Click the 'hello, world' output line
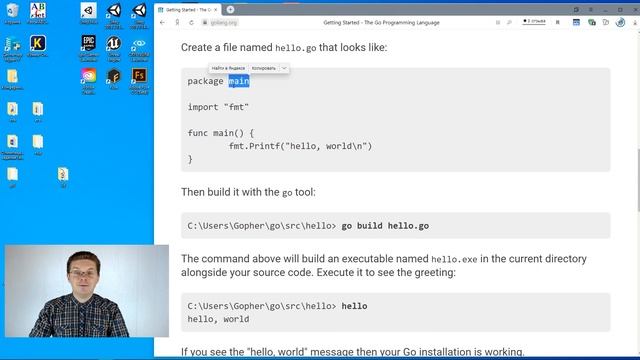This screenshot has height=360, width=640. 218,319
